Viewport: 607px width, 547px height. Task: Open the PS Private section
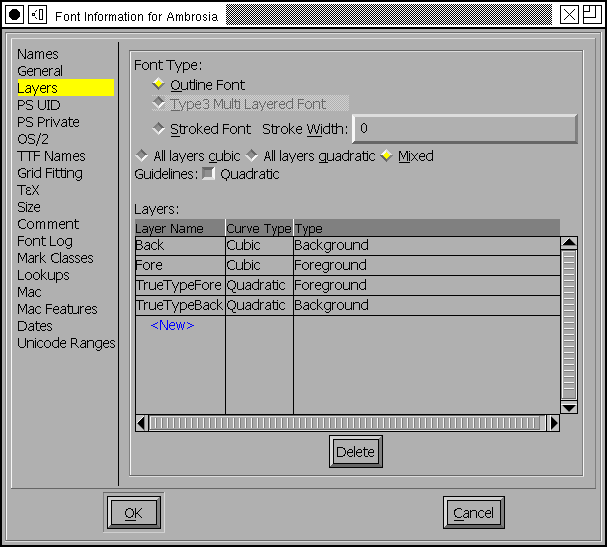48,122
